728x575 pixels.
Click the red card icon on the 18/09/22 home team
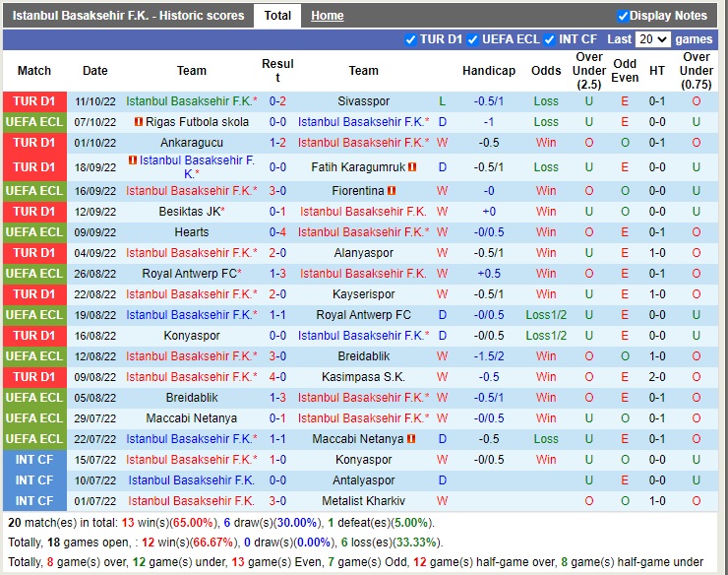coord(133,160)
